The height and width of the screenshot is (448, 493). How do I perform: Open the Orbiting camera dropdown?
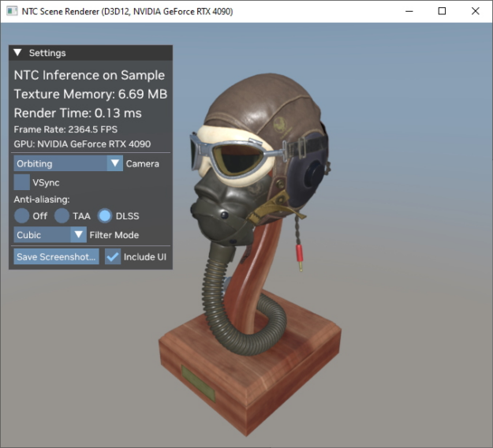(x=68, y=163)
